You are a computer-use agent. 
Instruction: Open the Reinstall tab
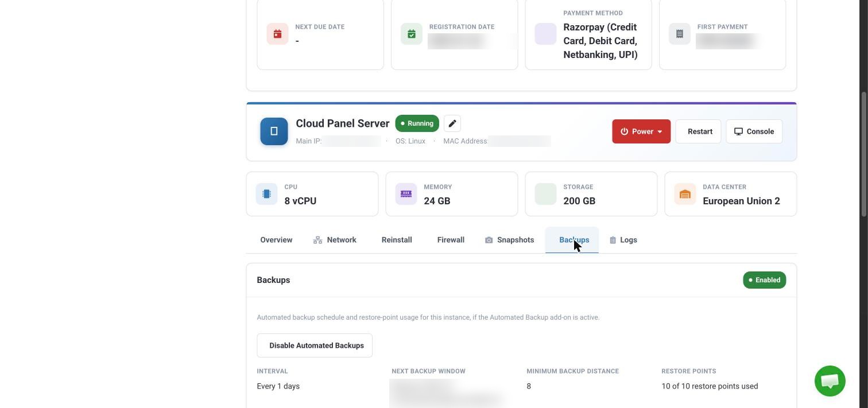pos(397,240)
